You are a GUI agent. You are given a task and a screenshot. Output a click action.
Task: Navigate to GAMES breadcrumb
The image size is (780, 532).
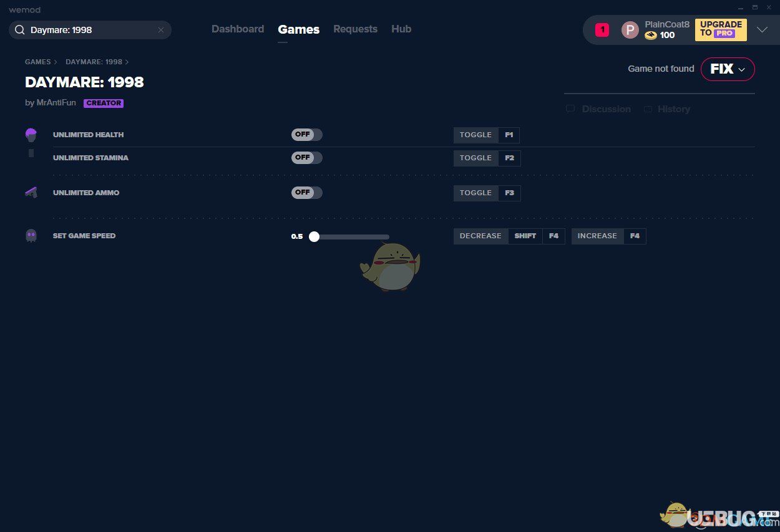click(38, 62)
